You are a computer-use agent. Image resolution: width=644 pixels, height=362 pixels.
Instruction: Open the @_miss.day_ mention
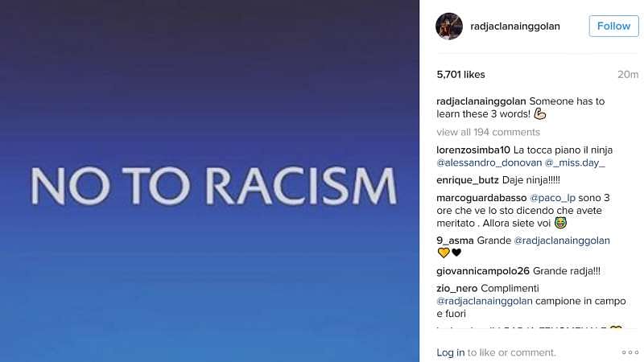point(575,163)
